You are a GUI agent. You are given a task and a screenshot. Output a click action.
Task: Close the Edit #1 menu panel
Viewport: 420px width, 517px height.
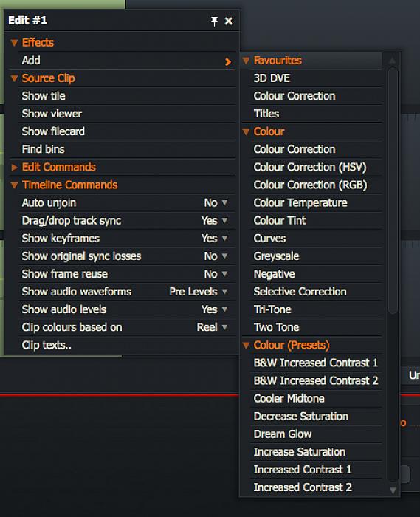[x=228, y=21]
